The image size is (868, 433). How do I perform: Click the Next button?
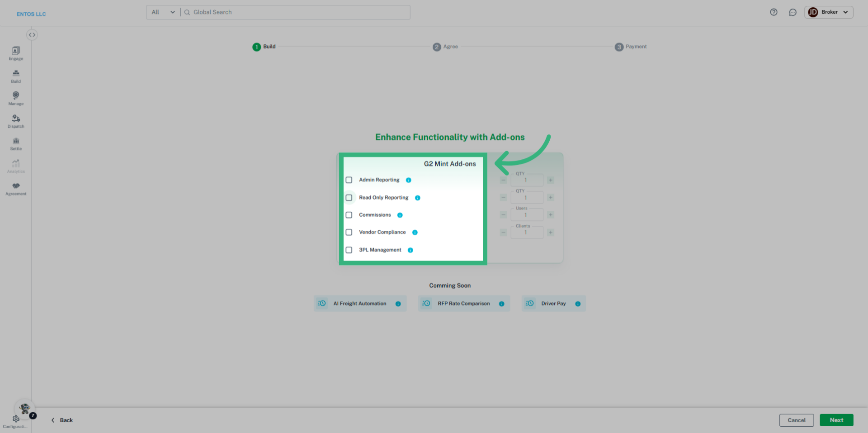click(836, 420)
